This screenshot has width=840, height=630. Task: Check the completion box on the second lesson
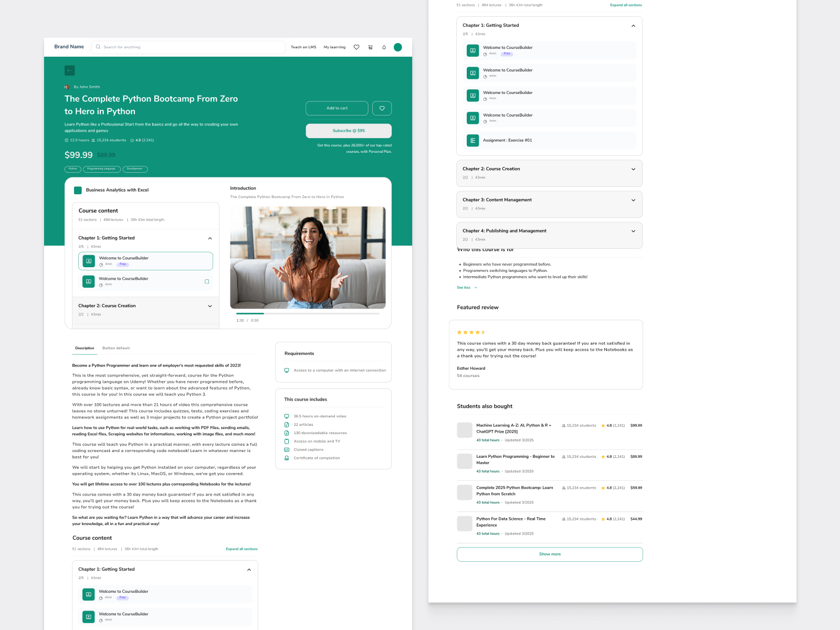(x=207, y=281)
